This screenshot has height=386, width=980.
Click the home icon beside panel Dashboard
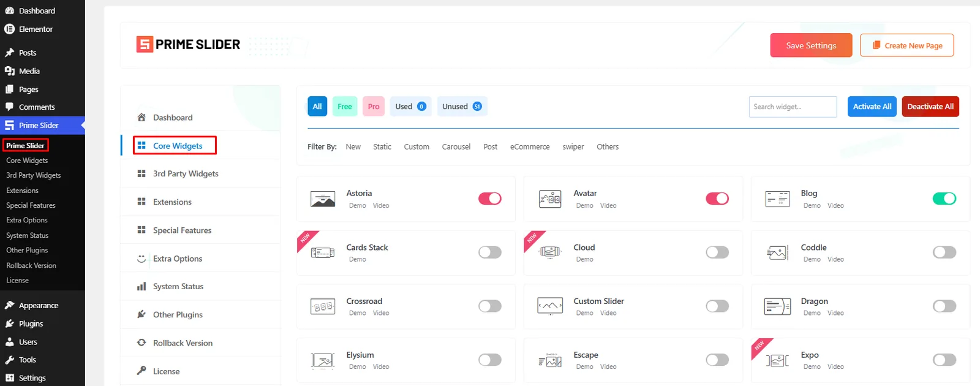141,117
